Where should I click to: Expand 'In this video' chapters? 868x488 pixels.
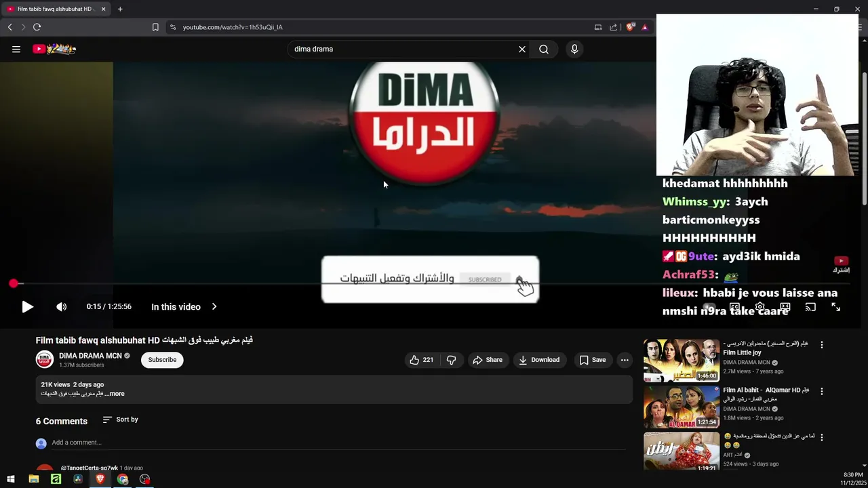coord(184,307)
